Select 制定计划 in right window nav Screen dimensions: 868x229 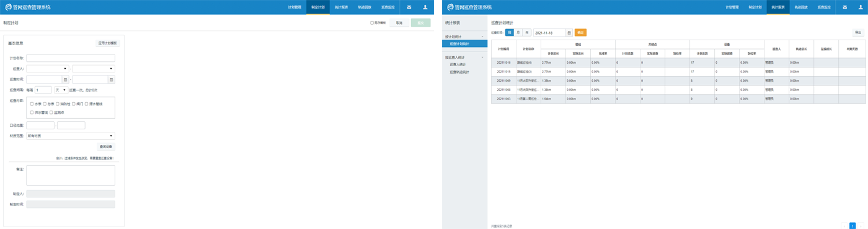(755, 7)
